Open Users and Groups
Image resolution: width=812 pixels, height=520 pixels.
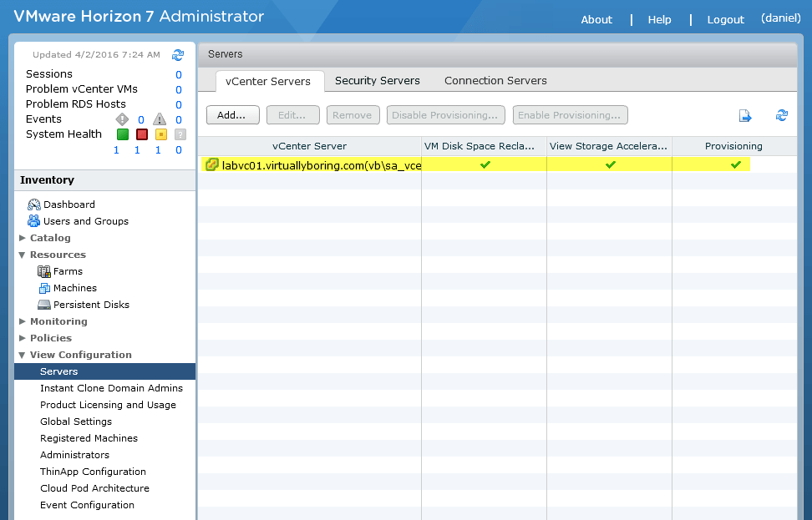tap(86, 221)
